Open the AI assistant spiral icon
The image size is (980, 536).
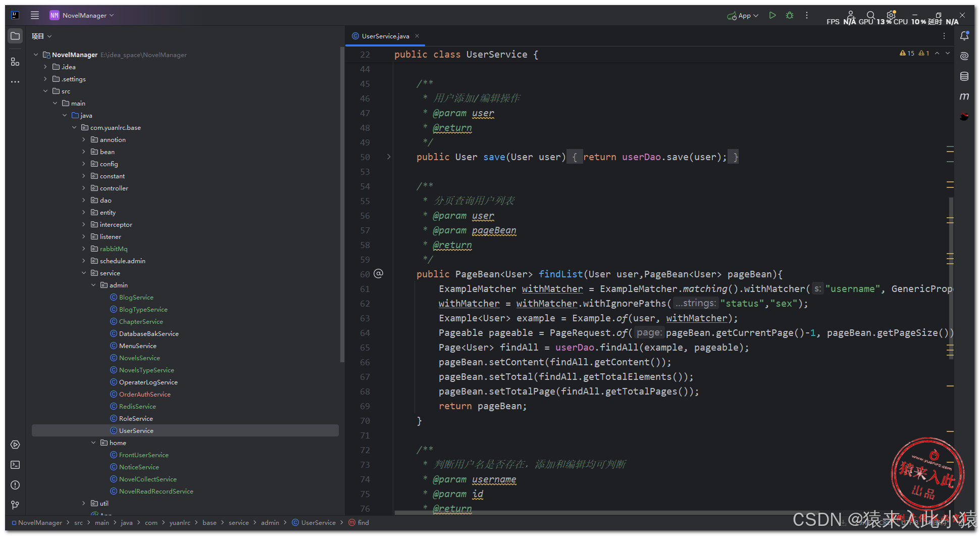pyautogui.click(x=964, y=56)
